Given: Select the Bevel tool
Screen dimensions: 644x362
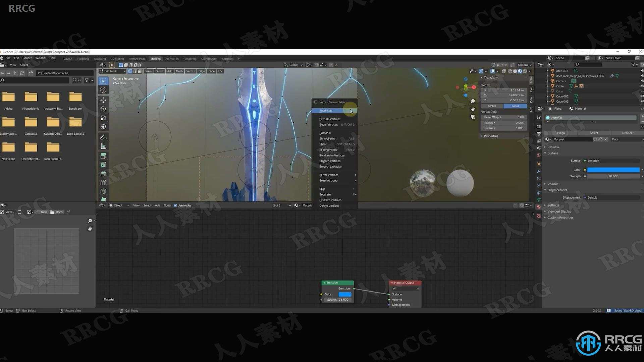Looking at the screenshot, I should pos(103,174).
